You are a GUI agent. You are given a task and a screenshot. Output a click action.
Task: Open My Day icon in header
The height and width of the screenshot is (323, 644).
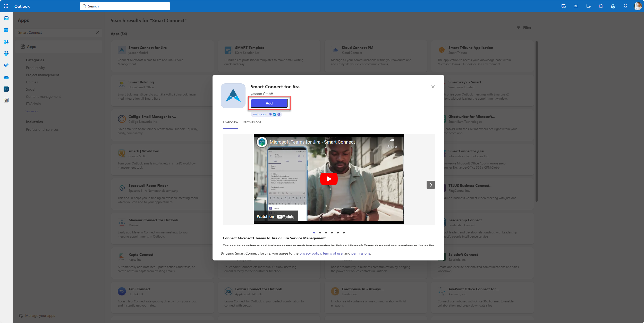588,6
